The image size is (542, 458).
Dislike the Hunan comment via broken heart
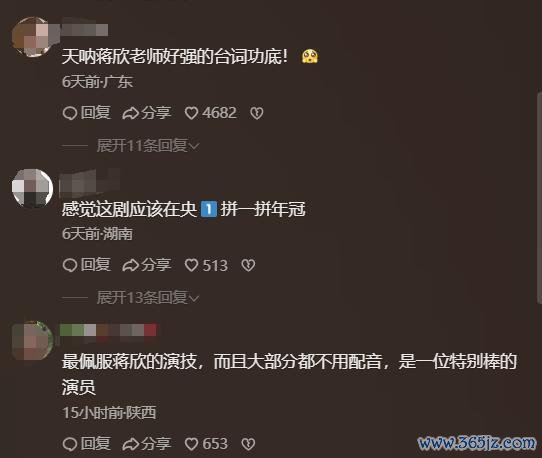248,265
